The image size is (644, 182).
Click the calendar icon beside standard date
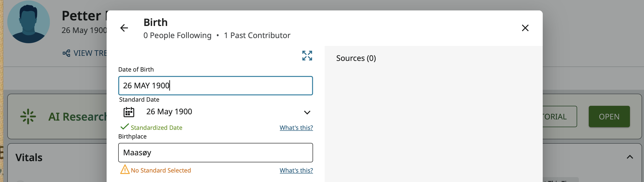(x=129, y=112)
